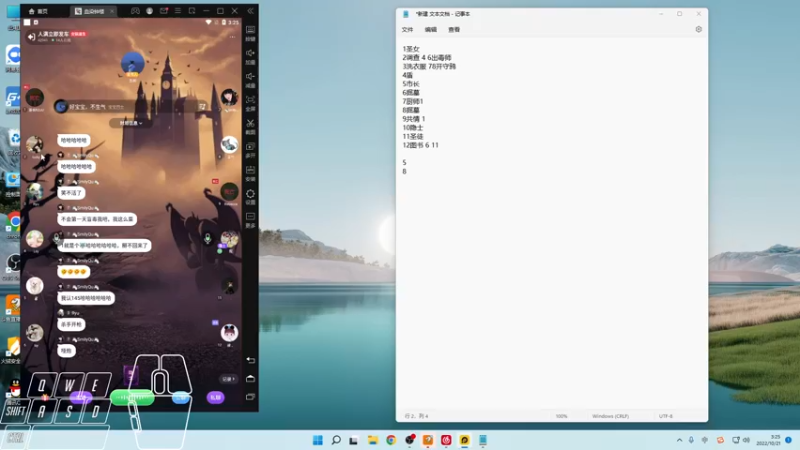Screen dimensions: 800x450
Task: Expand the room info dropdown pill
Action: tap(131, 123)
